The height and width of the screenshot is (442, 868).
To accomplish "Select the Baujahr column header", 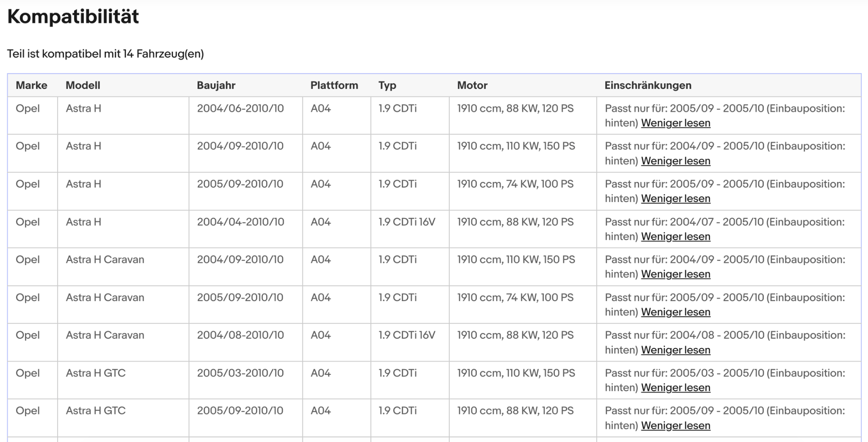I will point(216,85).
